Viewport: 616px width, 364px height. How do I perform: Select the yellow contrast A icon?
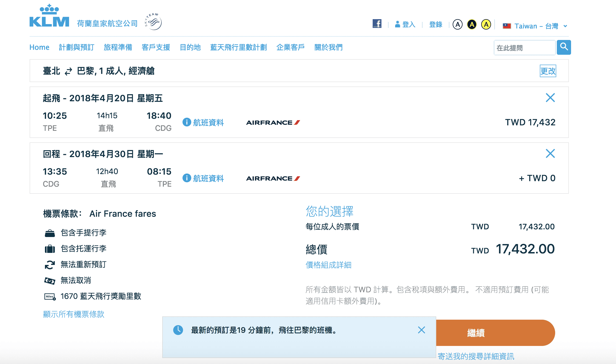(486, 25)
